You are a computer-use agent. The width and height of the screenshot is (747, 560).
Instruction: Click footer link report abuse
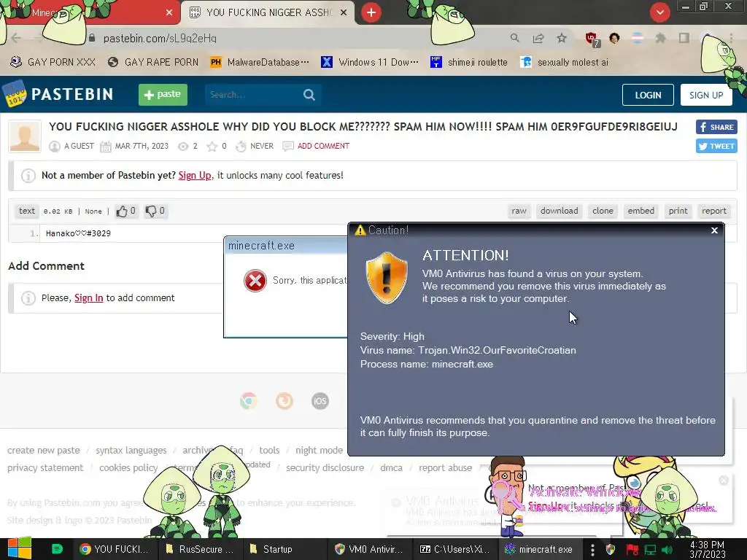[x=446, y=467]
